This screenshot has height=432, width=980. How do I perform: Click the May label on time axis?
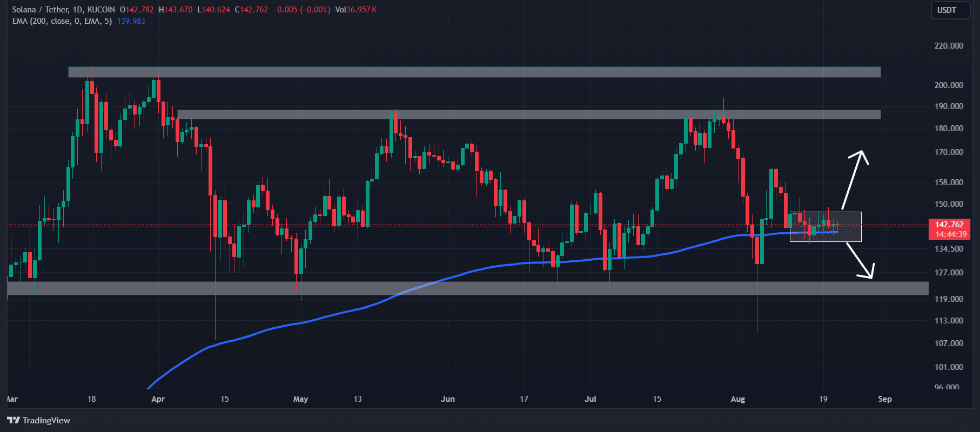(x=300, y=399)
